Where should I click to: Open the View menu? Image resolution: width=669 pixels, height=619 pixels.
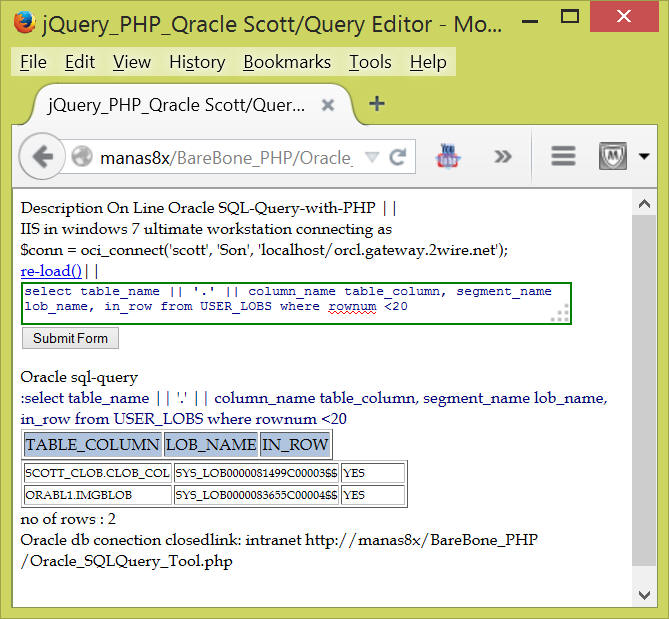132,62
